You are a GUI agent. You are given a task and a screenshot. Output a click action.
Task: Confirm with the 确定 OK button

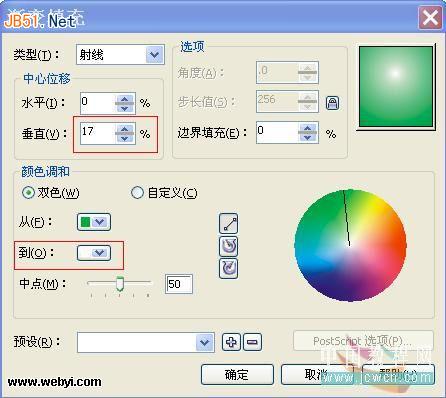click(237, 375)
